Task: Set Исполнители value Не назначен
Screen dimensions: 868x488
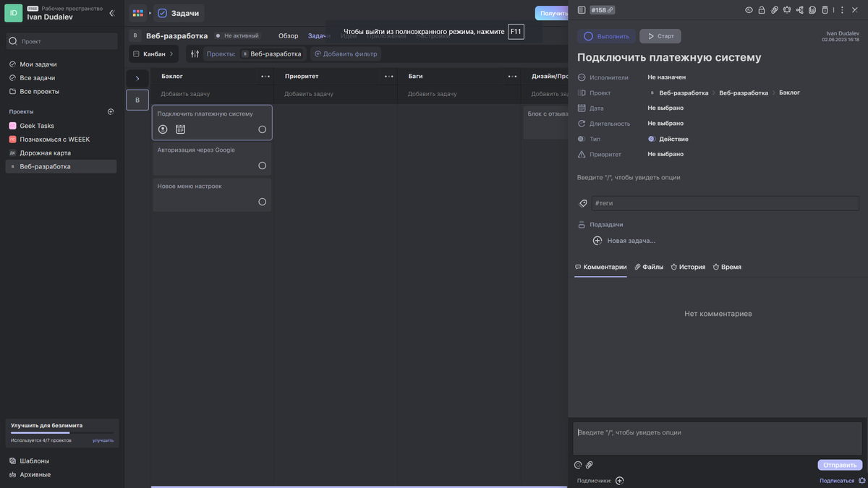Action: (x=666, y=77)
